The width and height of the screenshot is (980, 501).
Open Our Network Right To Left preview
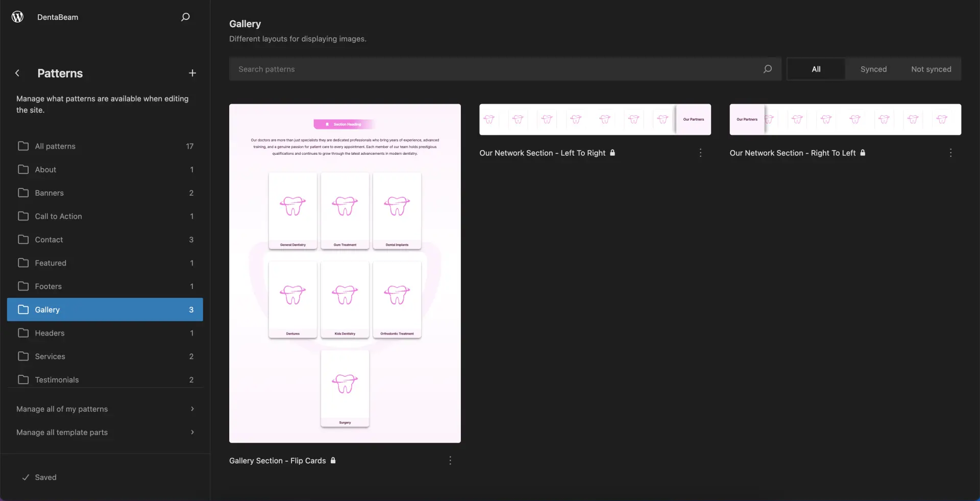845,120
